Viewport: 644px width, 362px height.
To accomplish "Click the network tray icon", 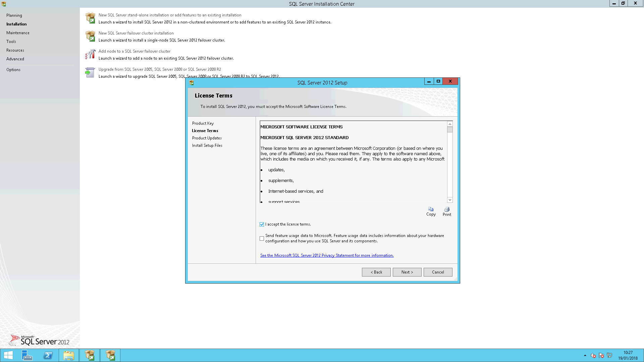I will pyautogui.click(x=609, y=355).
